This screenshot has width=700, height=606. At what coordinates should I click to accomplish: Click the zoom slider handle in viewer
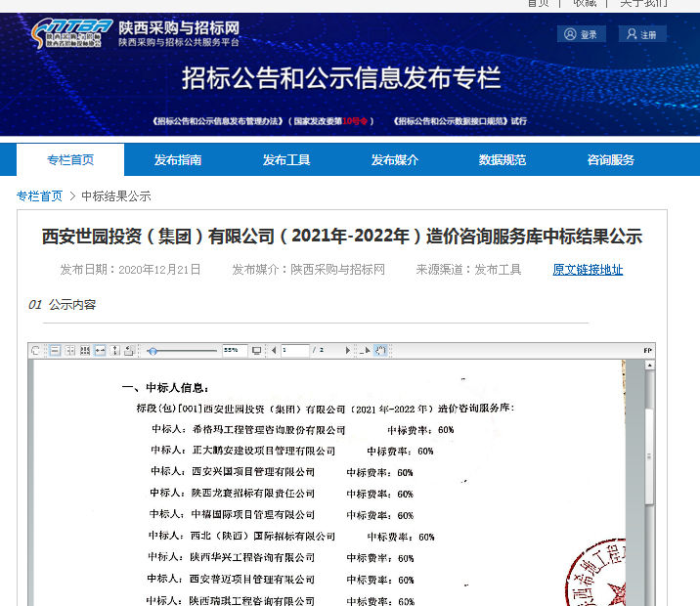tap(153, 350)
